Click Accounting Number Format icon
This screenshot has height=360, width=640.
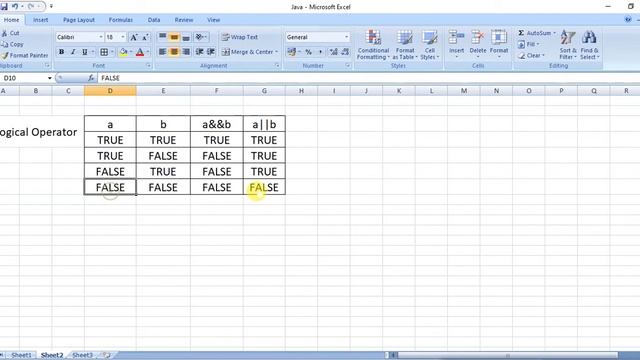click(x=291, y=52)
